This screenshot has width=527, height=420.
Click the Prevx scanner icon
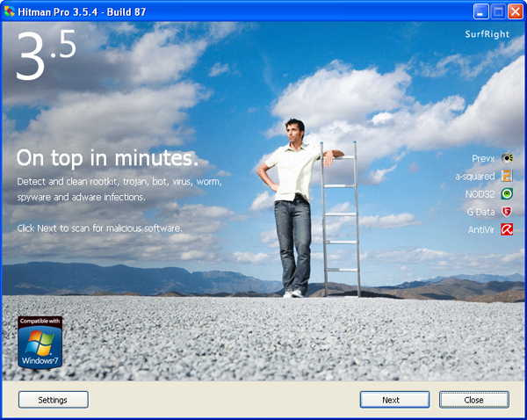point(507,158)
